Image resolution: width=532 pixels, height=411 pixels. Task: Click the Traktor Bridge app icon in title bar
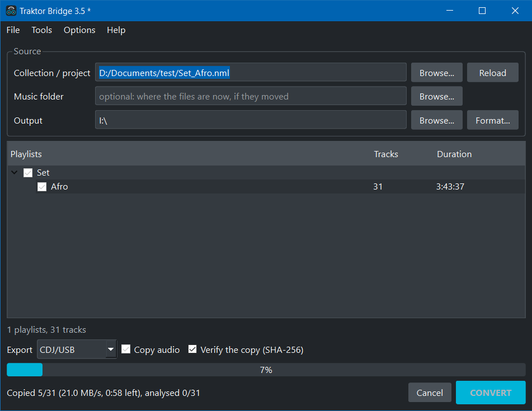click(x=11, y=11)
